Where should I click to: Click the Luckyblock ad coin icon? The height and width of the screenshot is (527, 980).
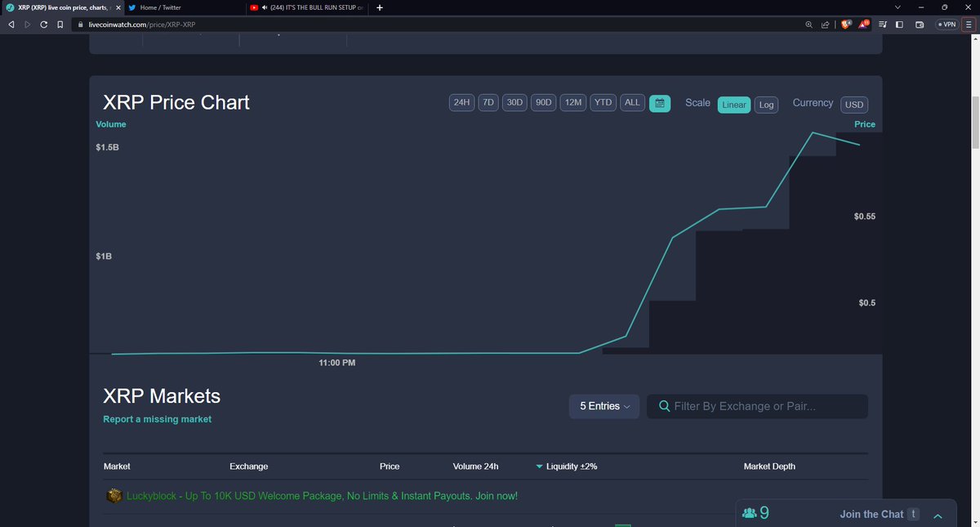point(114,496)
